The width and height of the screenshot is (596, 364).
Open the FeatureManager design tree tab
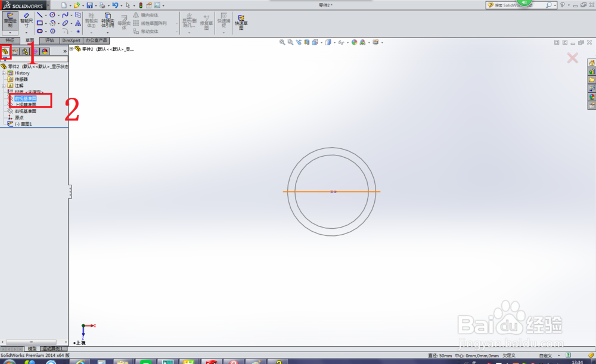click(5, 51)
